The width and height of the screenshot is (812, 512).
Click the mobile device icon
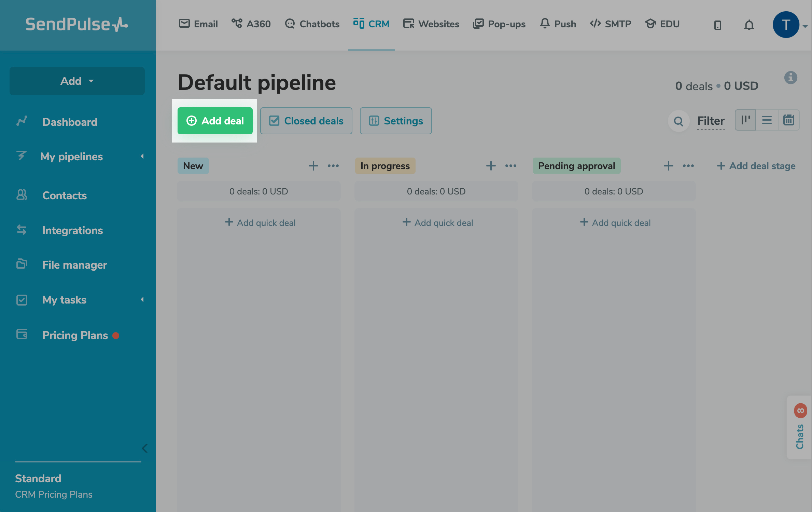pyautogui.click(x=717, y=25)
